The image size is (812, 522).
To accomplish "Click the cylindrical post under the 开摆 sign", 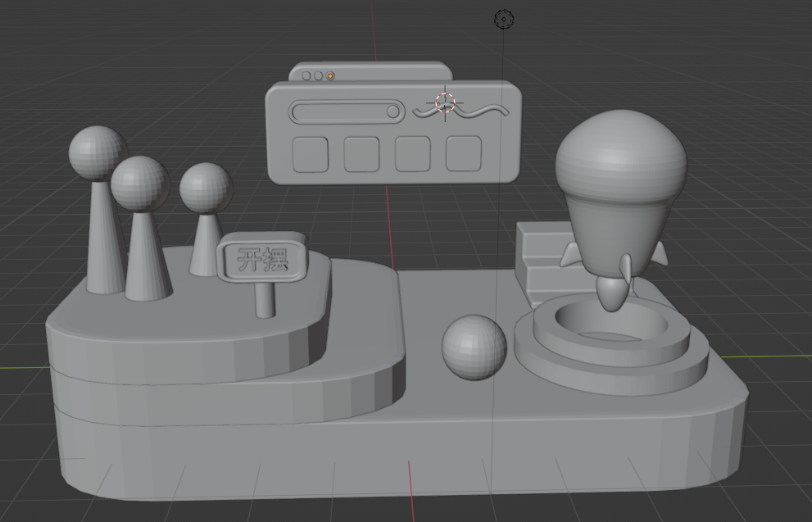I will click(x=265, y=299).
